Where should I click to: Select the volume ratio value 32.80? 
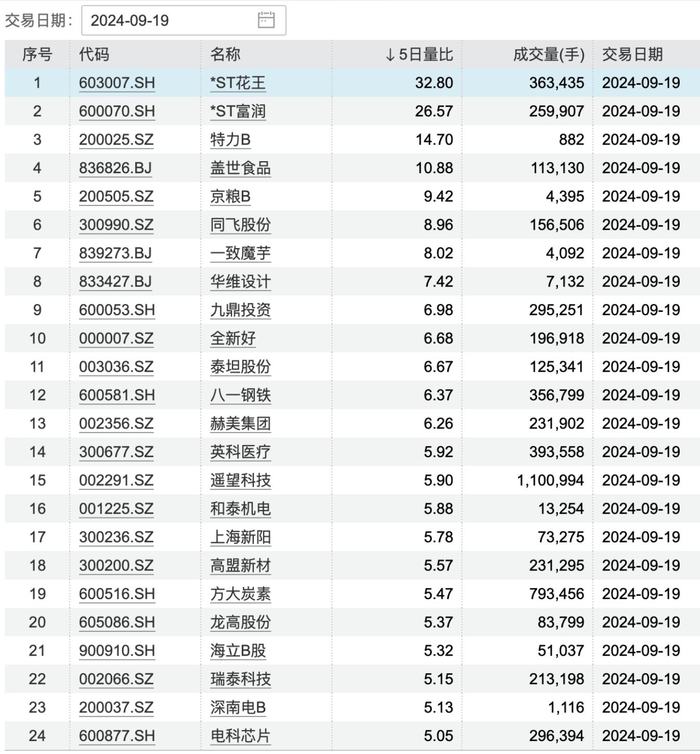(434, 83)
